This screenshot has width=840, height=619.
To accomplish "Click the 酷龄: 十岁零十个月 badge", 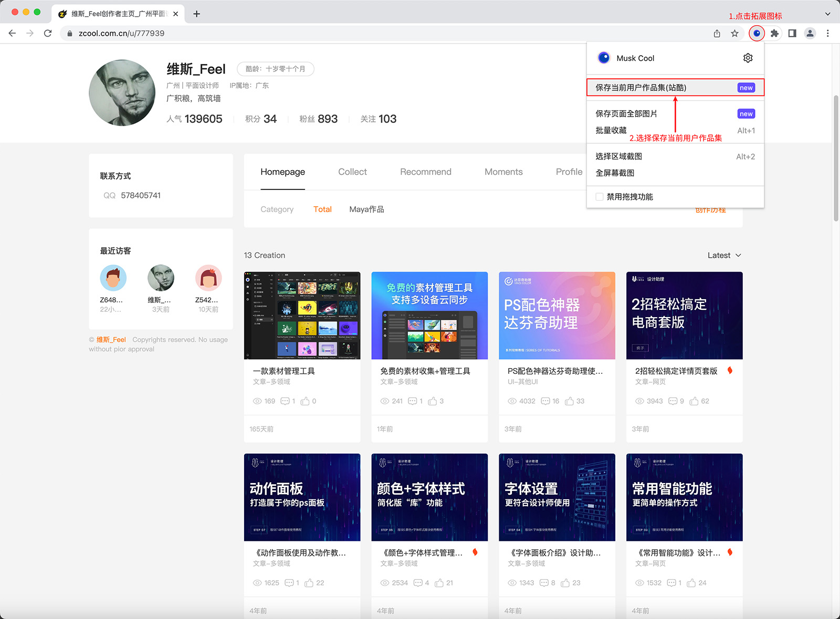I will 276,69.
